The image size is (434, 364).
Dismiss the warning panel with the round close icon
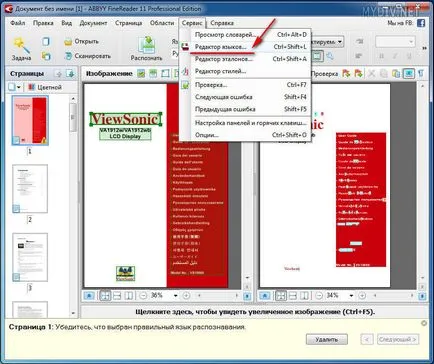(424, 323)
